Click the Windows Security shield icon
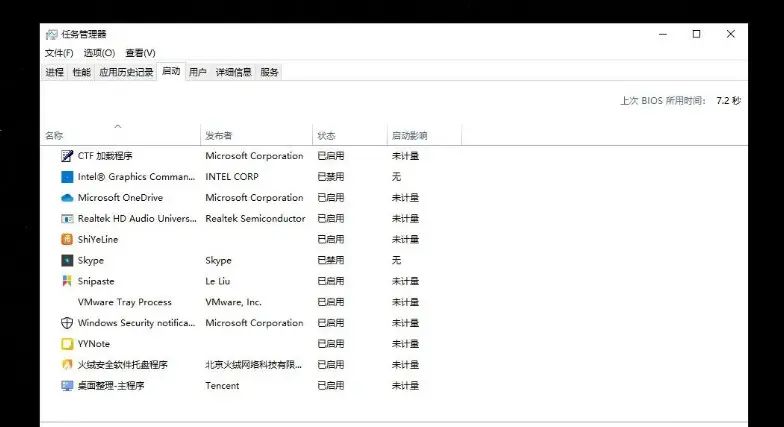This screenshot has width=784, height=427. [x=66, y=323]
